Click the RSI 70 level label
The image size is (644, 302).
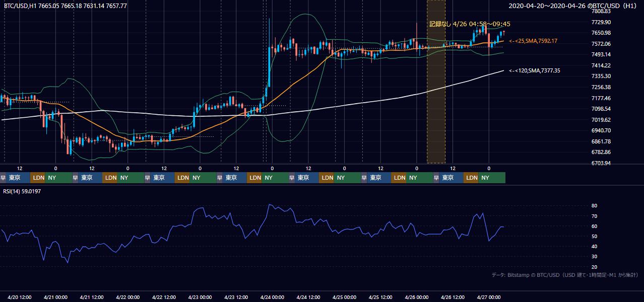point(594,216)
